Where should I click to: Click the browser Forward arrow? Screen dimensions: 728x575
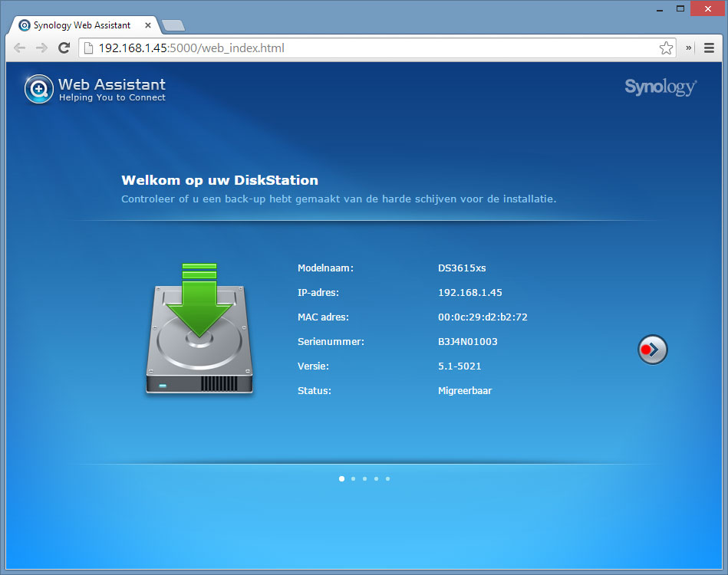point(42,48)
